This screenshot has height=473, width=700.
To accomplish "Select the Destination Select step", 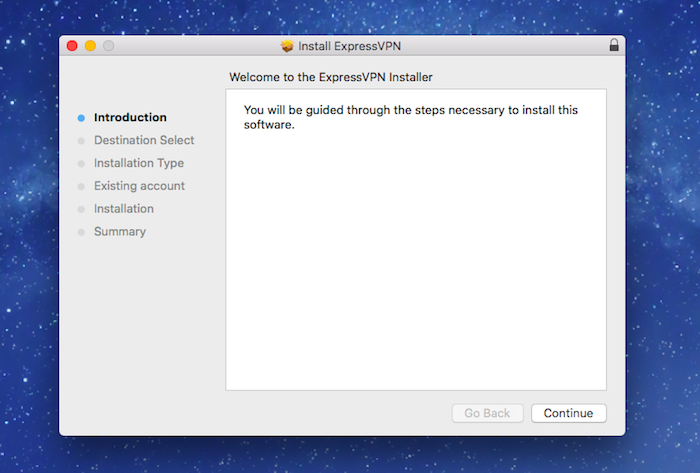I will click(x=144, y=140).
